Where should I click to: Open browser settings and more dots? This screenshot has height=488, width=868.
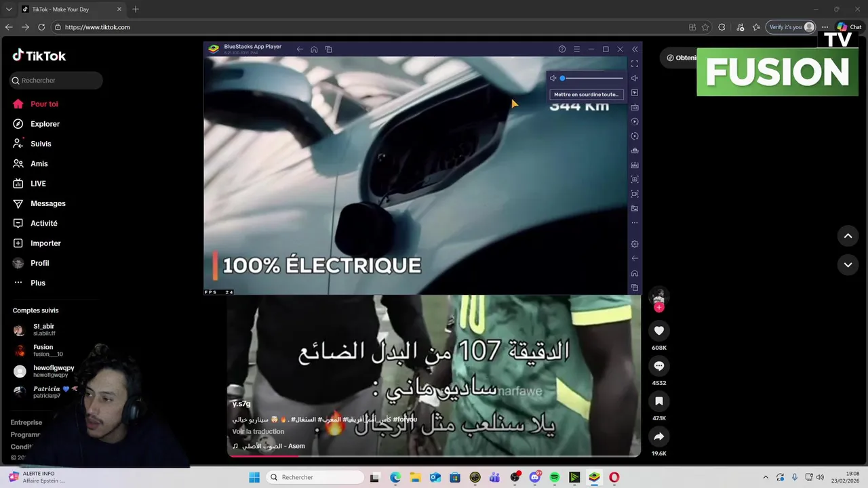point(825,27)
